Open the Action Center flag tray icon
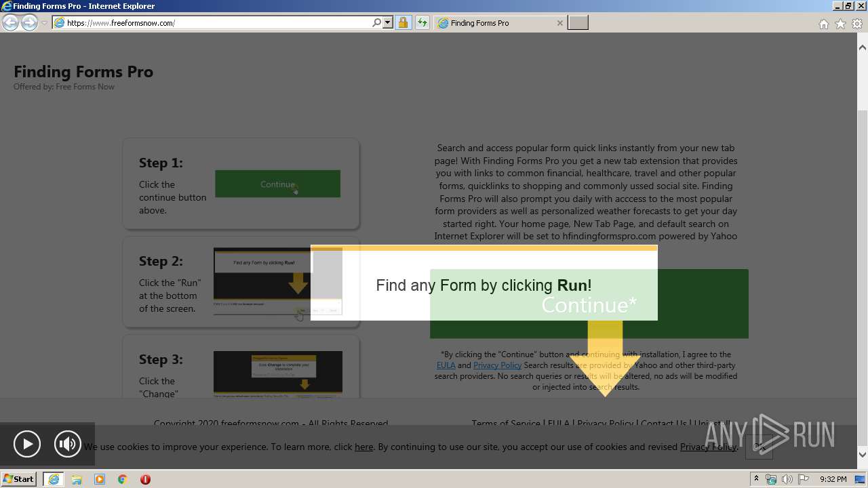The image size is (868, 488). [803, 479]
